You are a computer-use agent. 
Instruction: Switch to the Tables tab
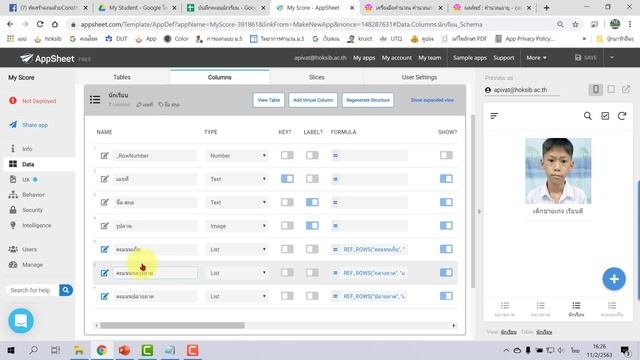coord(122,77)
